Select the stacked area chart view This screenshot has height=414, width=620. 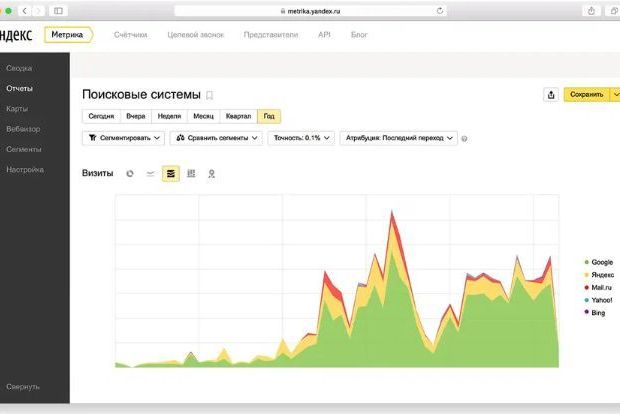point(171,174)
